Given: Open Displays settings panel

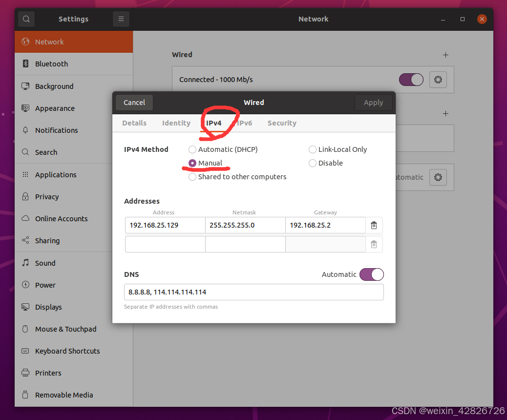Looking at the screenshot, I should [50, 307].
